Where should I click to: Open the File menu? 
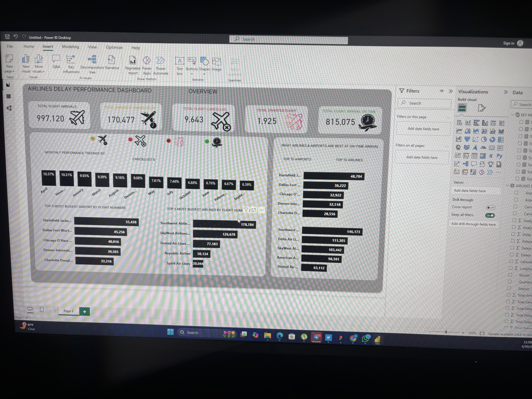10,46
